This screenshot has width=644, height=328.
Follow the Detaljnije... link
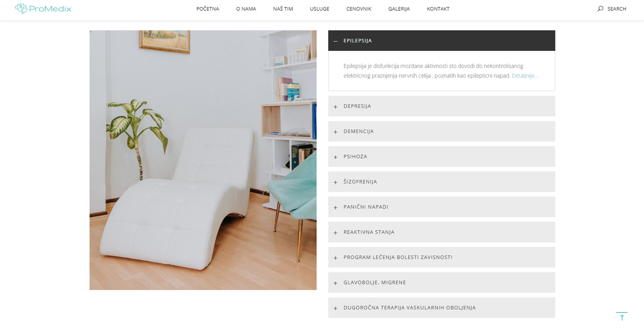click(525, 75)
